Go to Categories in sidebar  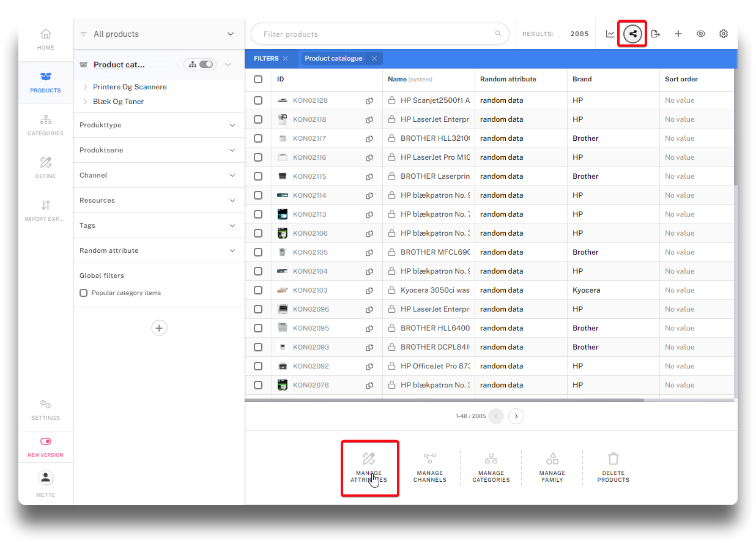[x=46, y=124]
